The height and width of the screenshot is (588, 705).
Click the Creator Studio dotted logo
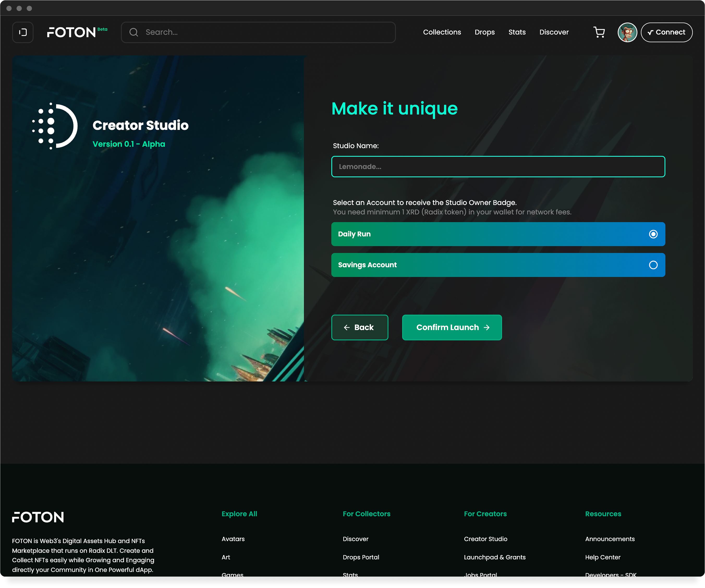[x=55, y=126]
